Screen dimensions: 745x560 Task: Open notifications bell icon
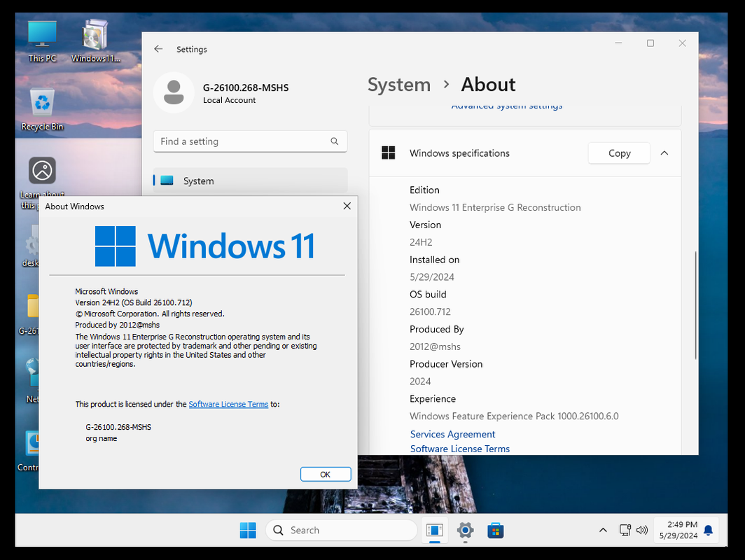point(708,530)
